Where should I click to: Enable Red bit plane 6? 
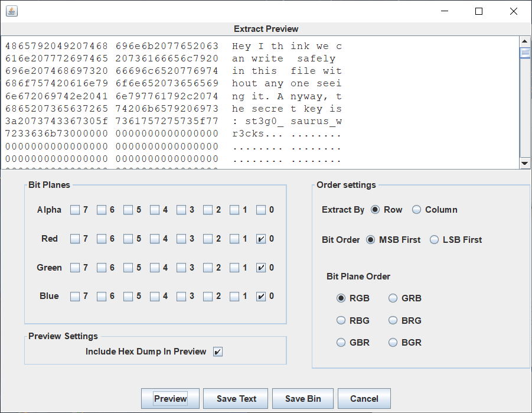(102, 239)
